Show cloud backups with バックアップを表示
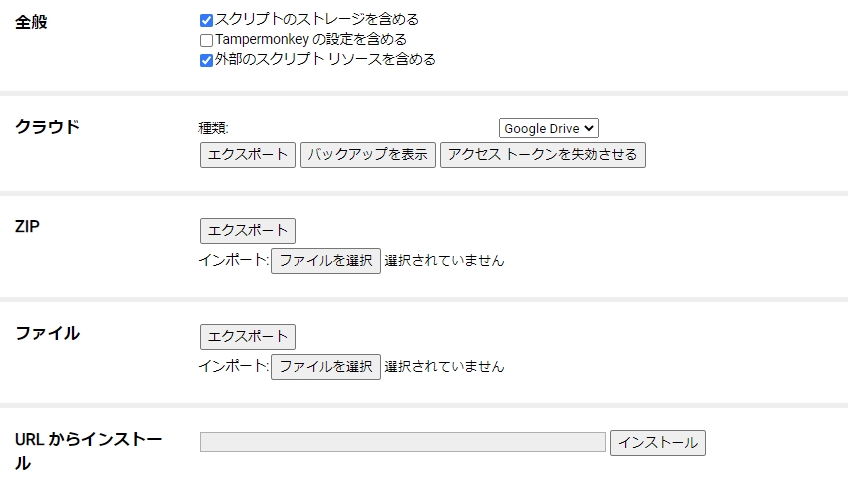 point(368,155)
